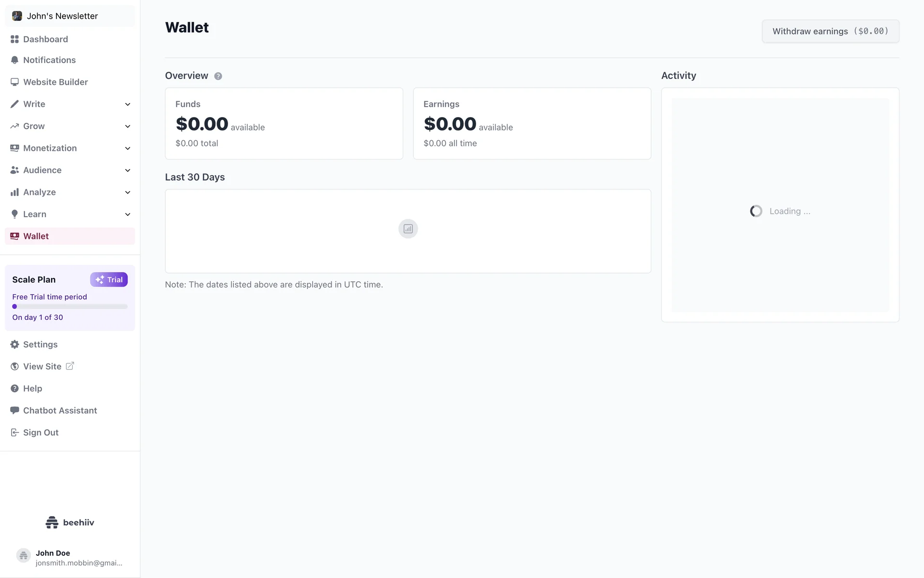Click the Notifications bell icon
924x578 pixels.
(14, 60)
